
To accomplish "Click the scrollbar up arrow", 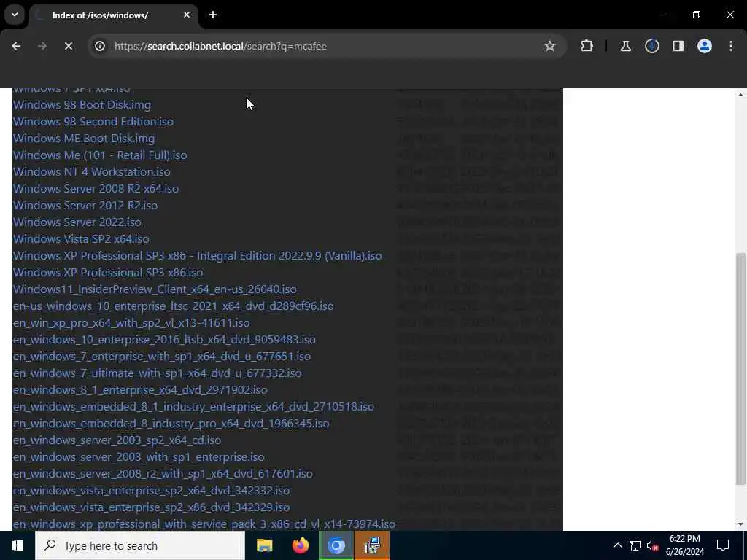I will pos(740,95).
